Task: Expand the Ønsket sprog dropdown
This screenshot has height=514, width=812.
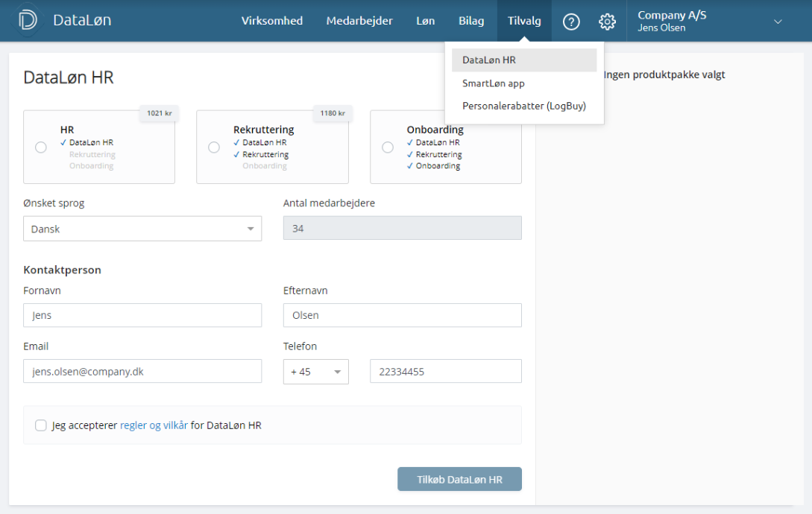Action: click(x=142, y=229)
